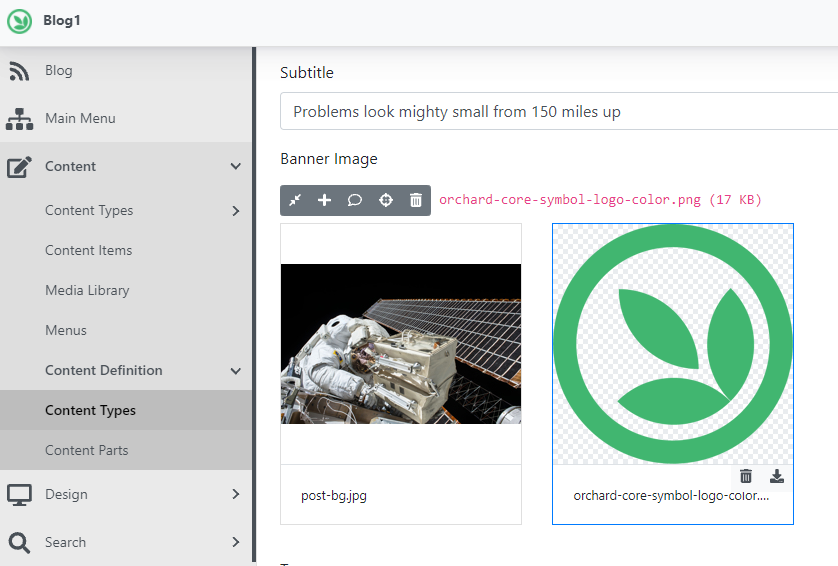Expand the Search section arrow
838x566 pixels.
(x=236, y=542)
